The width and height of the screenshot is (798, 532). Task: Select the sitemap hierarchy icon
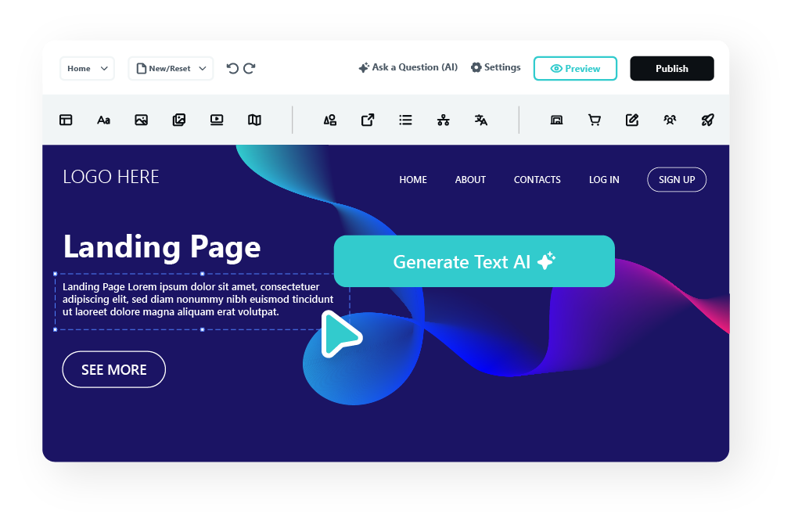pyautogui.click(x=444, y=120)
